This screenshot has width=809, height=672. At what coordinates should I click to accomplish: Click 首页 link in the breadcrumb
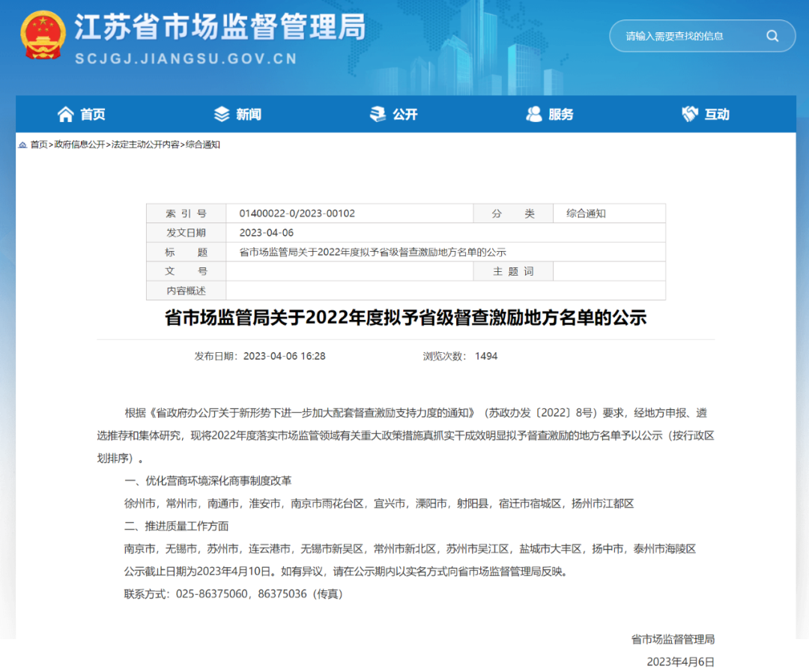click(38, 145)
